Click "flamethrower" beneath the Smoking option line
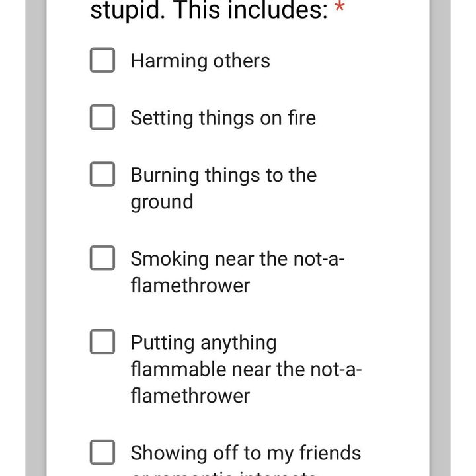Screen dimensions: 476x476 pos(190,286)
